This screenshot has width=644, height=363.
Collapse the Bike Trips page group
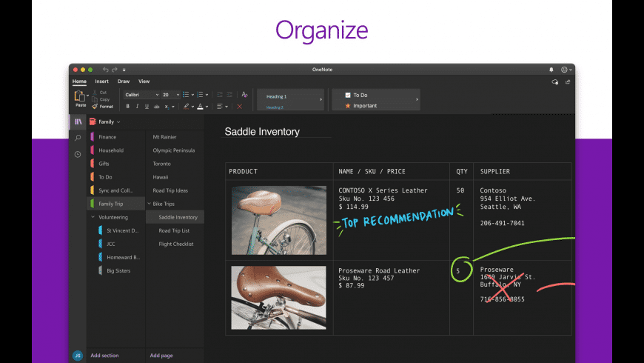point(149,204)
